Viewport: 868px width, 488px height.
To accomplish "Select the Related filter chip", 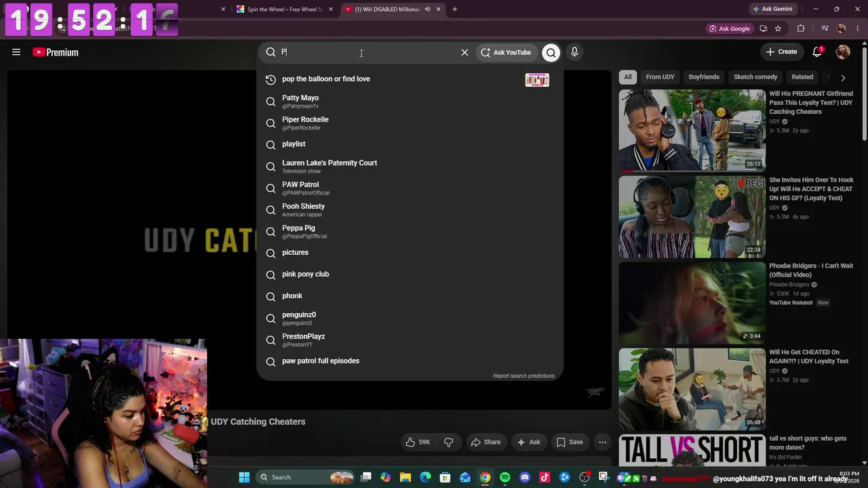I will pos(802,77).
